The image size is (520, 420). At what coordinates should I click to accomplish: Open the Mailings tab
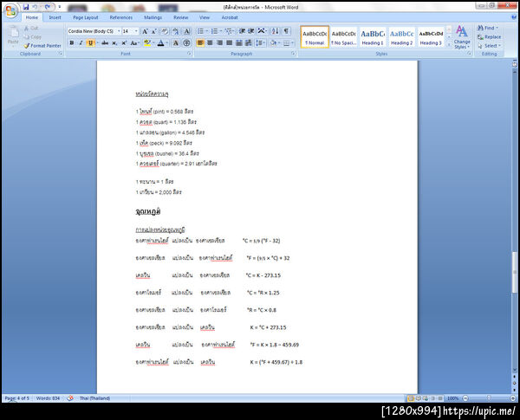pos(153,17)
